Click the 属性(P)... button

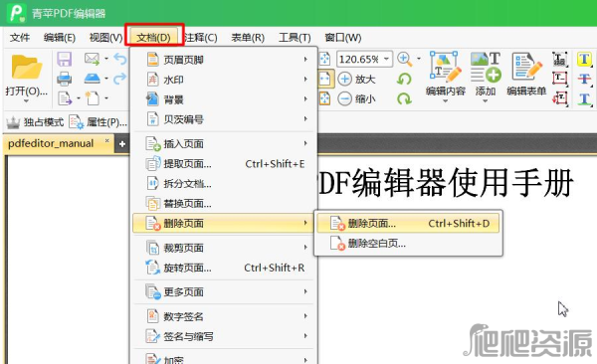coord(98,122)
